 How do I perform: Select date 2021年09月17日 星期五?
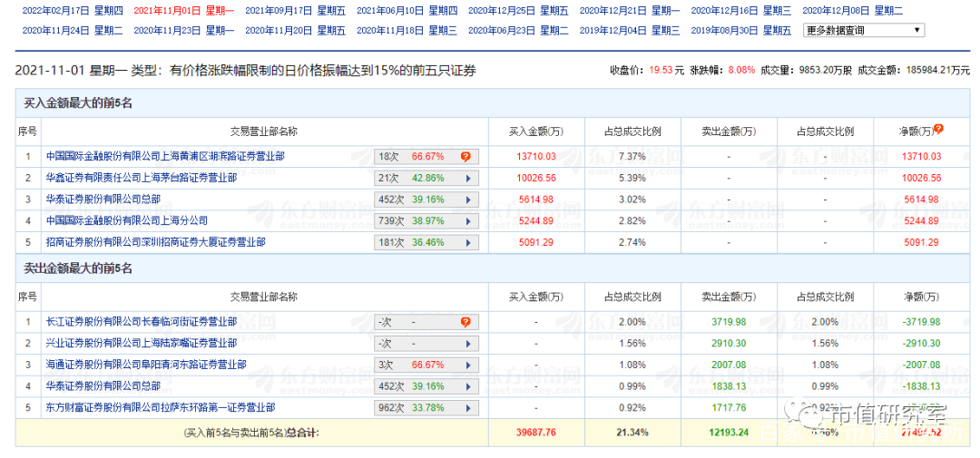(x=296, y=11)
